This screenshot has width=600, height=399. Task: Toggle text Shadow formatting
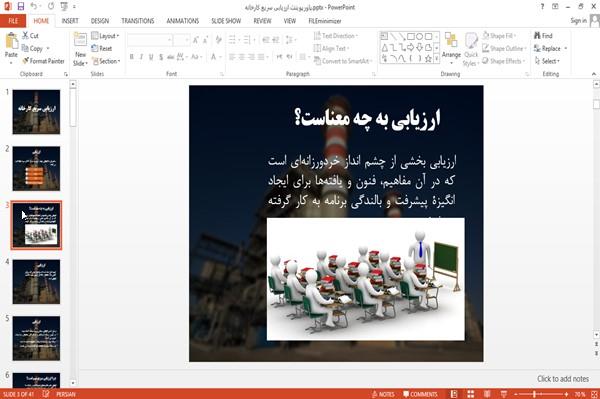[x=161, y=57]
